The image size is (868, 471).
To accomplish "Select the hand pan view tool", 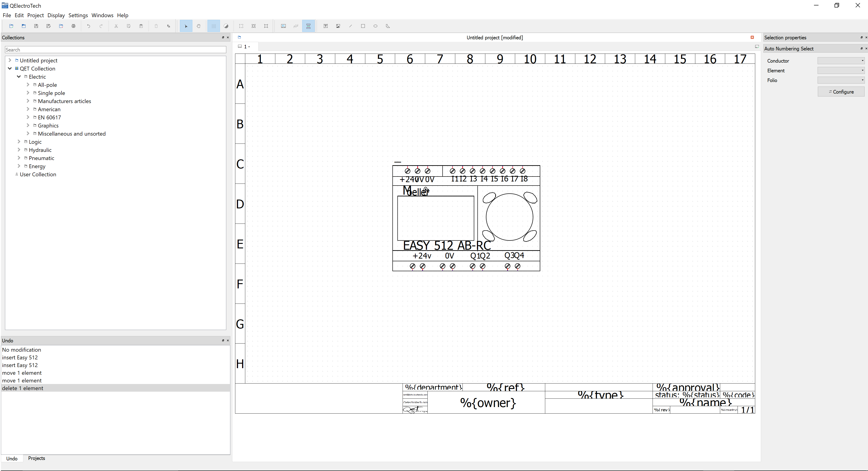I will (x=198, y=26).
